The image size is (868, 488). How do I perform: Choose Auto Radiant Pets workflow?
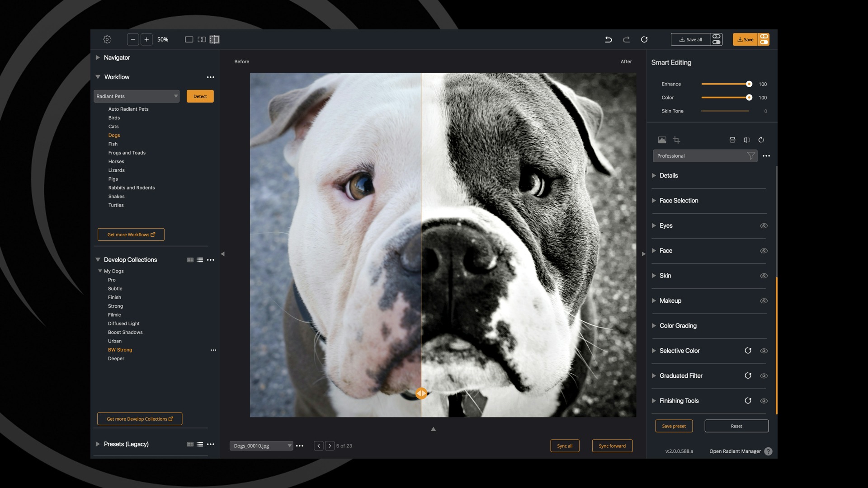128,109
